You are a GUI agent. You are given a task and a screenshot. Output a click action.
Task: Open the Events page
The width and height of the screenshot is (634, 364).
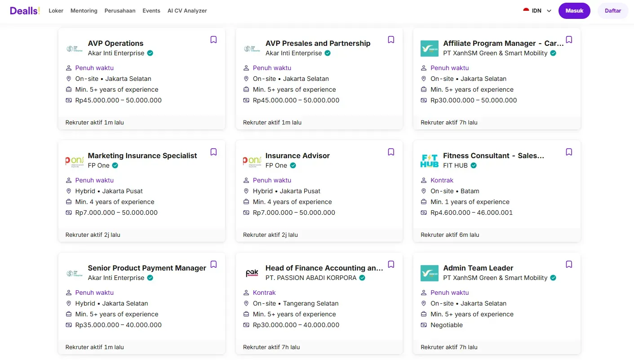pos(151,11)
